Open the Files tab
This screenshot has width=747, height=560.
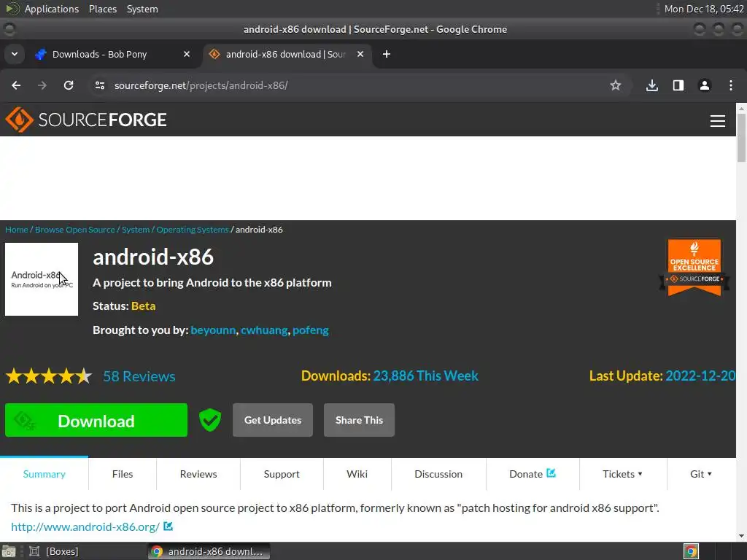click(123, 474)
